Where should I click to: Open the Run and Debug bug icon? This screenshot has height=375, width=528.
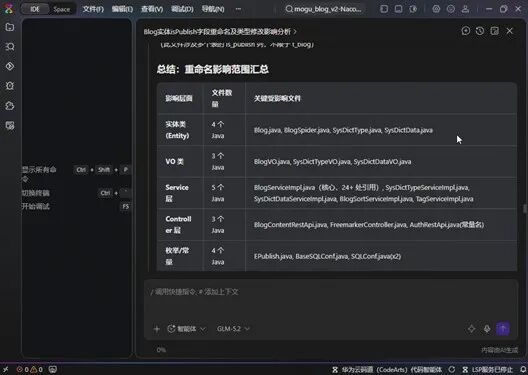10,86
